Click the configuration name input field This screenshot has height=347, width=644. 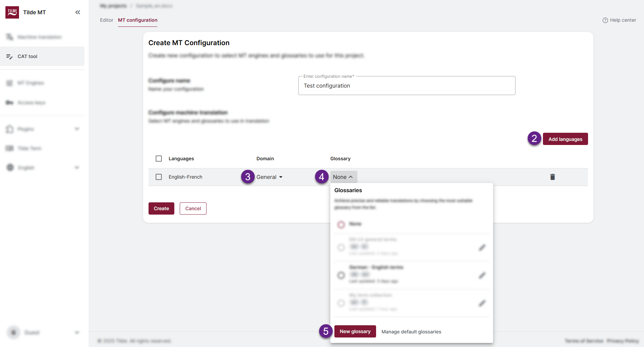[407, 86]
